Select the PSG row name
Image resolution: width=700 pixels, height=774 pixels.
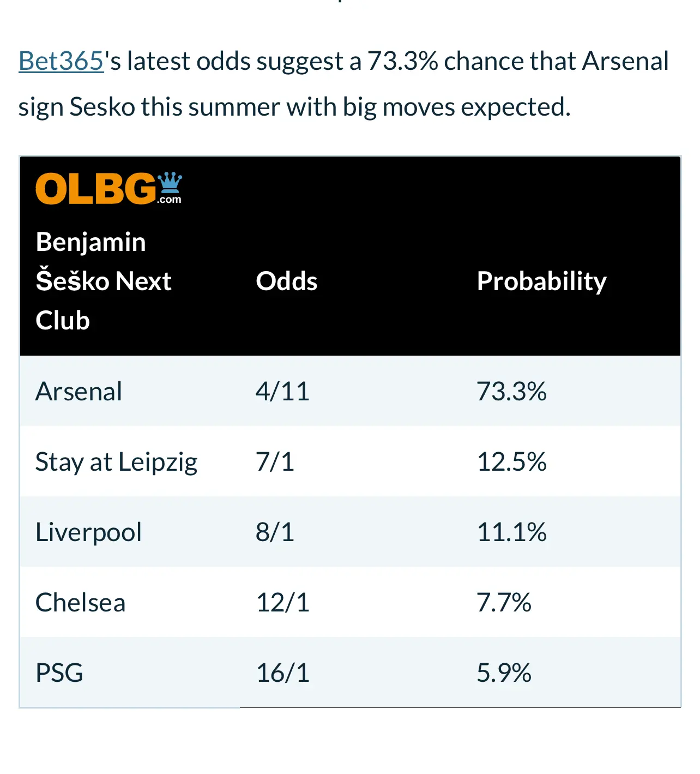pyautogui.click(x=59, y=673)
